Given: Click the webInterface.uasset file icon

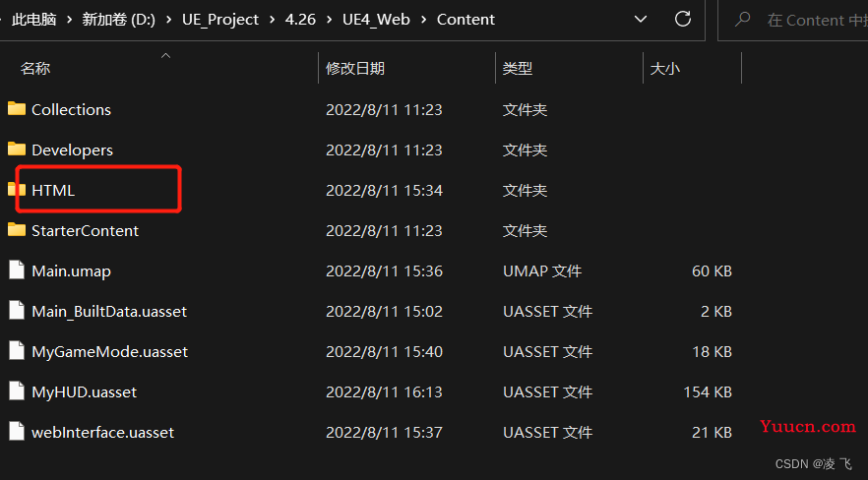Looking at the screenshot, I should tap(17, 432).
